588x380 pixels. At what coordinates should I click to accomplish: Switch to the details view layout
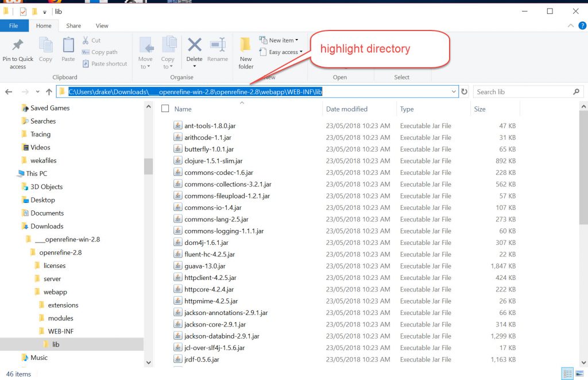coord(567,374)
